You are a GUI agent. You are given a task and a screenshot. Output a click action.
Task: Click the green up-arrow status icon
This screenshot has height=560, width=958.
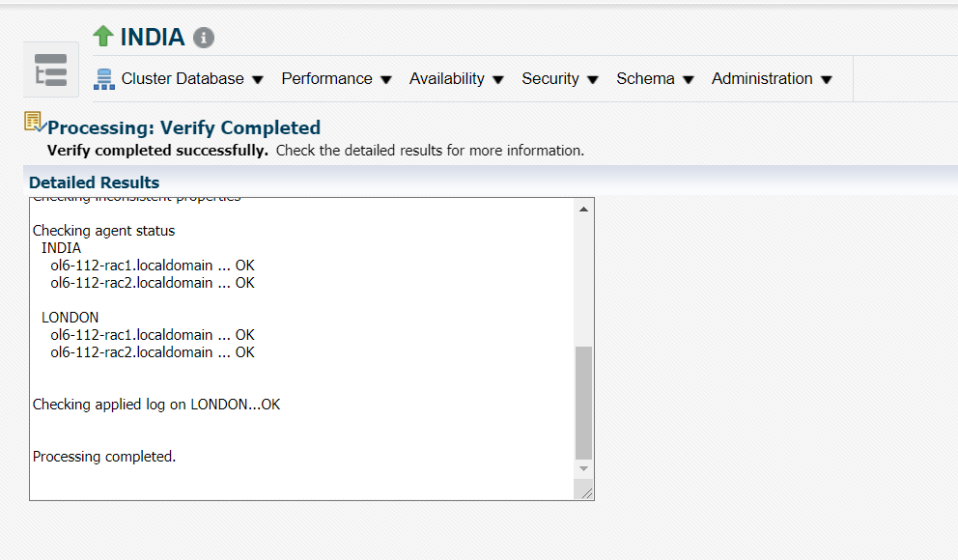(103, 37)
